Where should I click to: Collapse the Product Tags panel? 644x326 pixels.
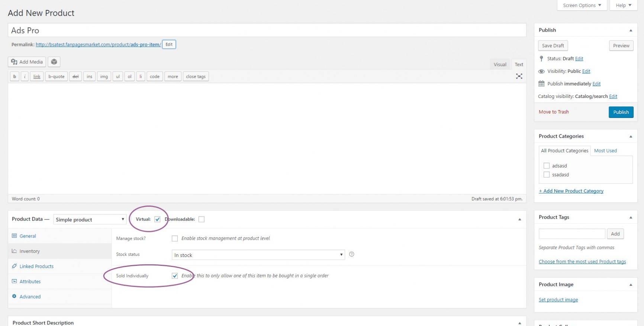click(631, 217)
